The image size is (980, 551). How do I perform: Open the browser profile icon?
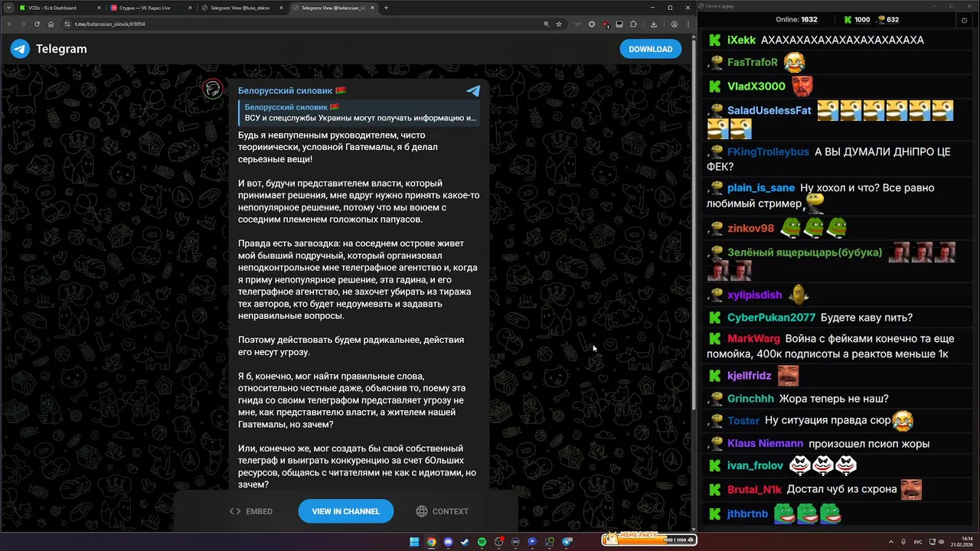point(674,24)
